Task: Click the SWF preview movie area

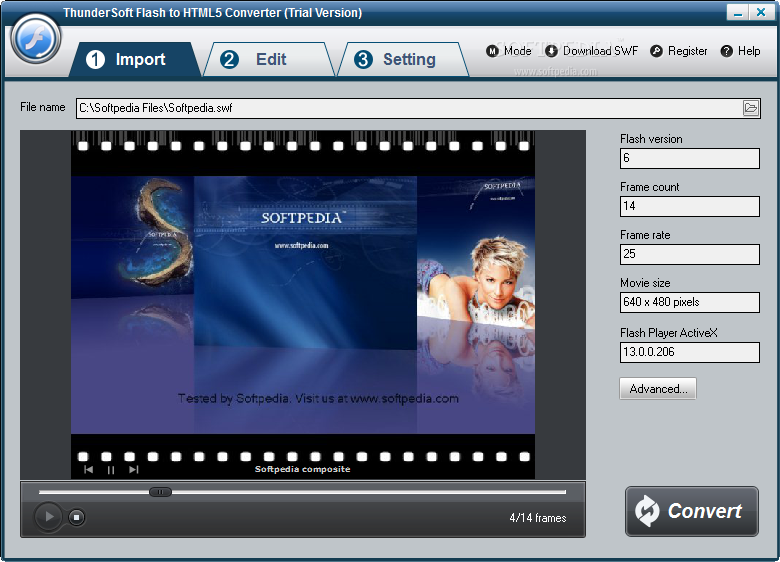Action: pos(303,305)
